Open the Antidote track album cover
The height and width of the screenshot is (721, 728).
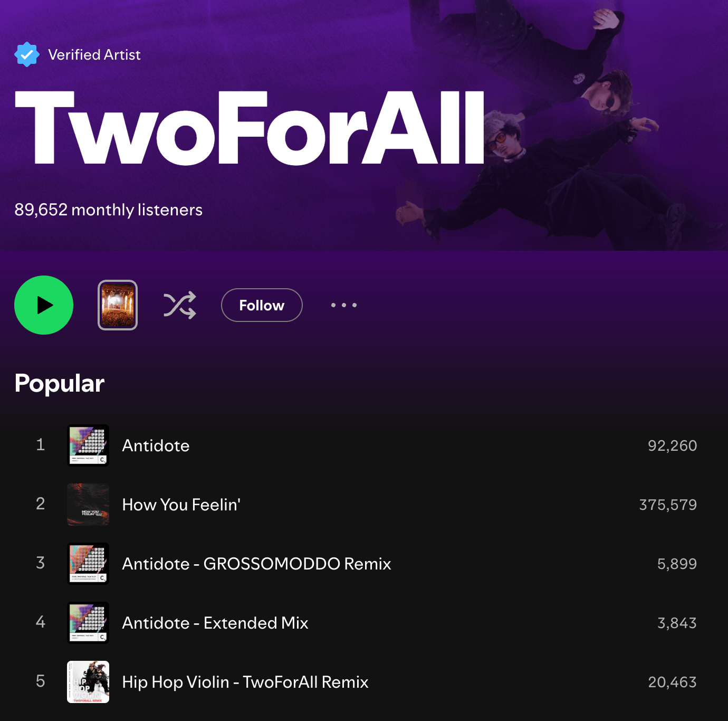click(88, 445)
